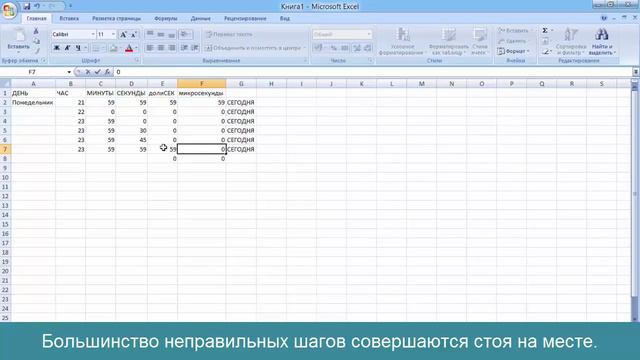Screen dimensions: 640x360
Task: Click the Fill down icon in editing group
Action: [x=545, y=41]
